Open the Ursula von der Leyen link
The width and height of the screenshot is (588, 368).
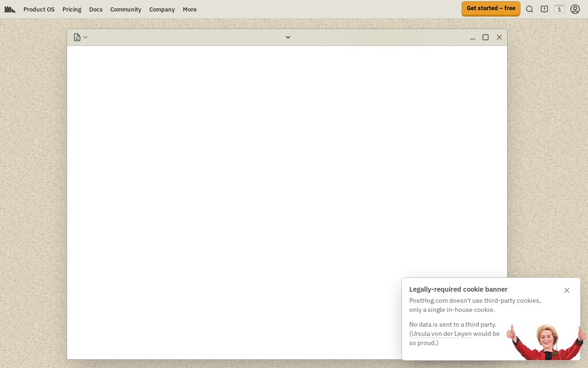pos(441,333)
